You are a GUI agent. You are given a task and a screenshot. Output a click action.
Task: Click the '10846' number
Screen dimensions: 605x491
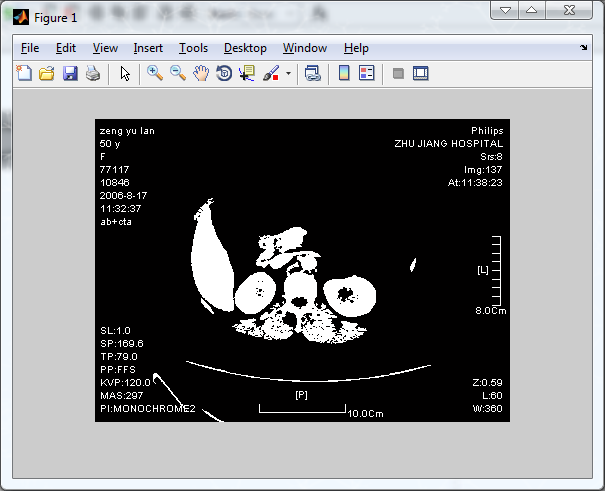[x=115, y=182]
